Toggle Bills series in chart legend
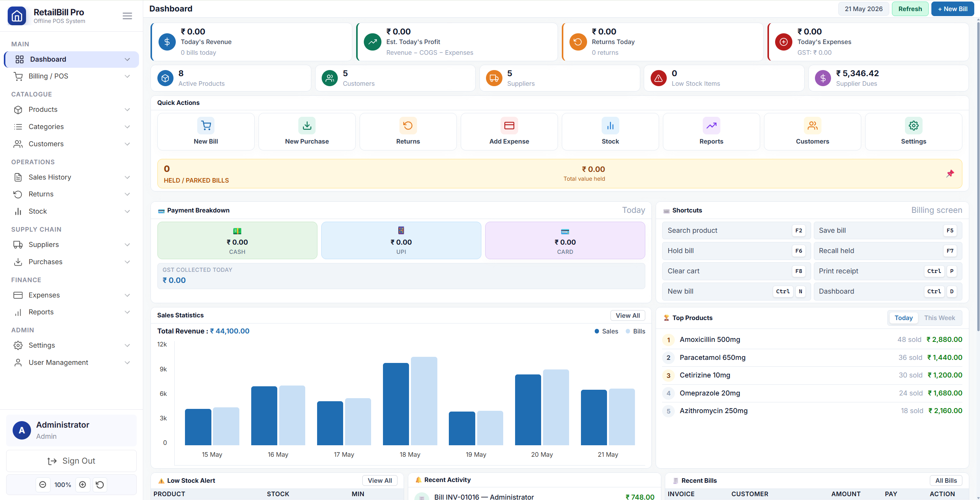This screenshot has height=500, width=980. (x=635, y=331)
